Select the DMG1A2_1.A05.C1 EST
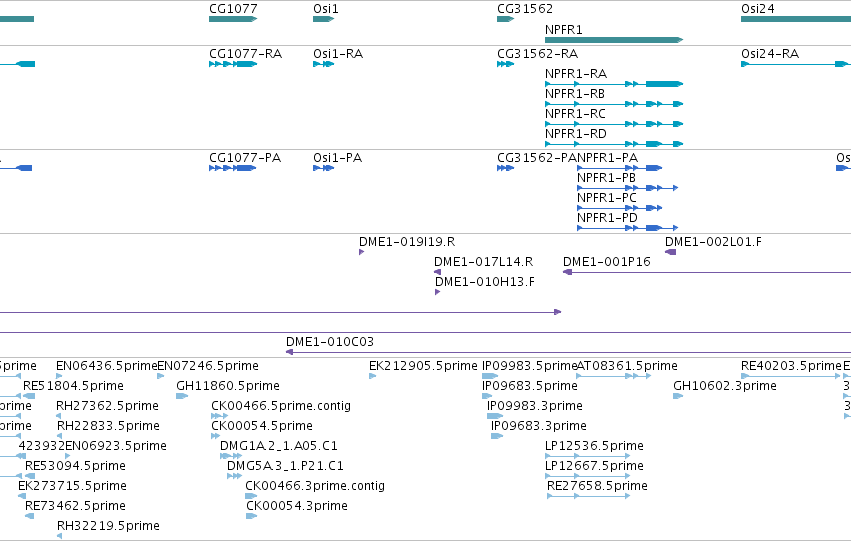 pos(231,456)
